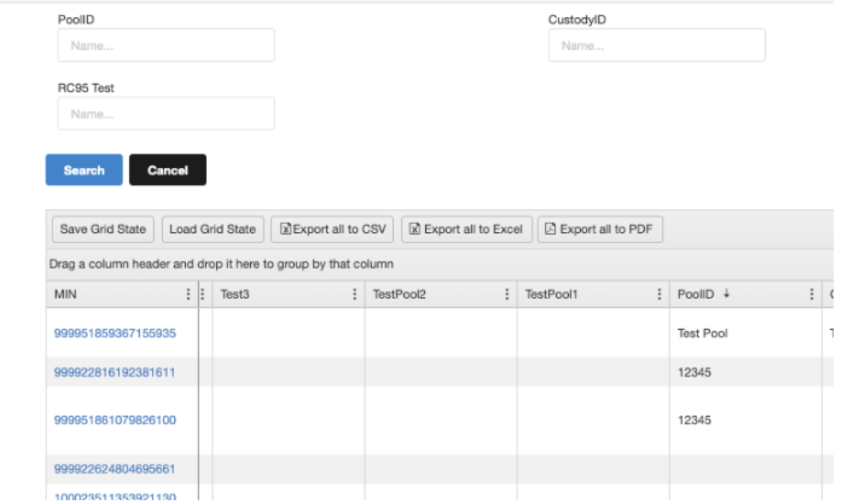Open Test3 column menu dots
843x504 pixels.
tap(355, 294)
